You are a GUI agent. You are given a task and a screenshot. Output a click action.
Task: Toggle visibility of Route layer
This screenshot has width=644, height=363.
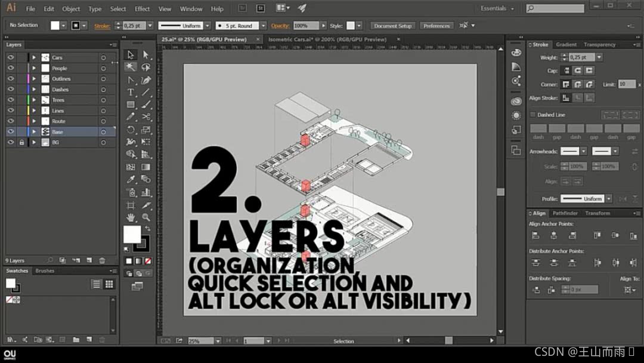point(11,121)
